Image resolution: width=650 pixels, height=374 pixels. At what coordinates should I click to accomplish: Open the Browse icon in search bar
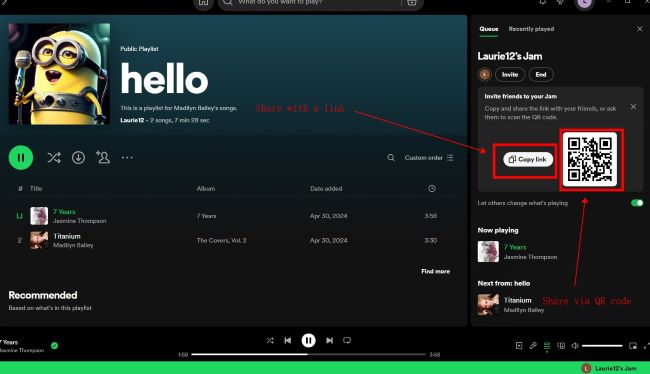coord(412,3)
